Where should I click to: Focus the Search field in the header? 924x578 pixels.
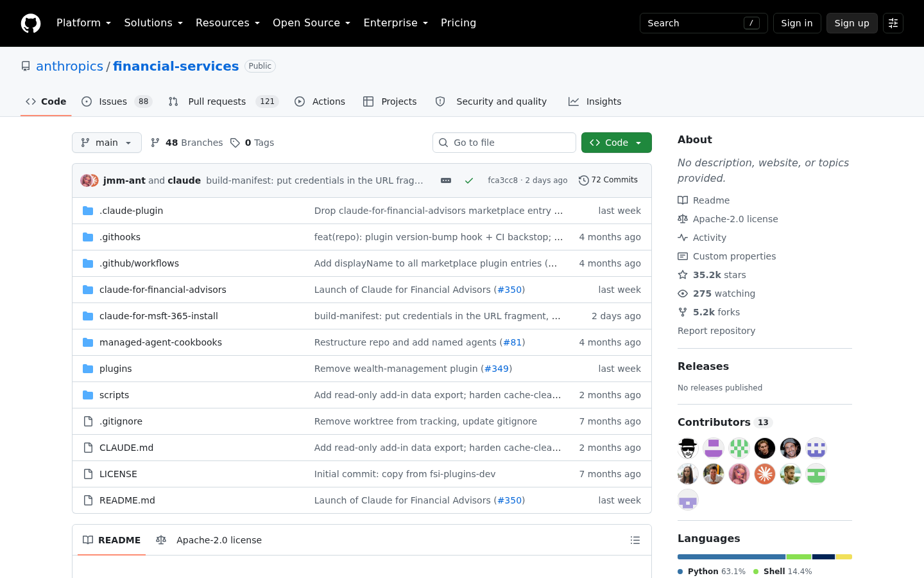tap(704, 23)
